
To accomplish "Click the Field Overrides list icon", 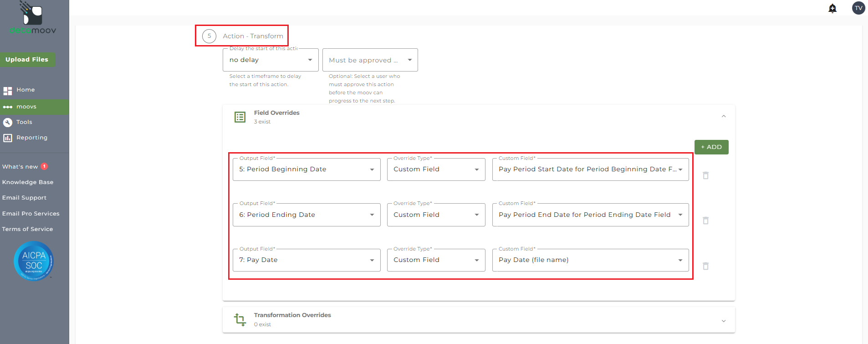I will pos(240,117).
